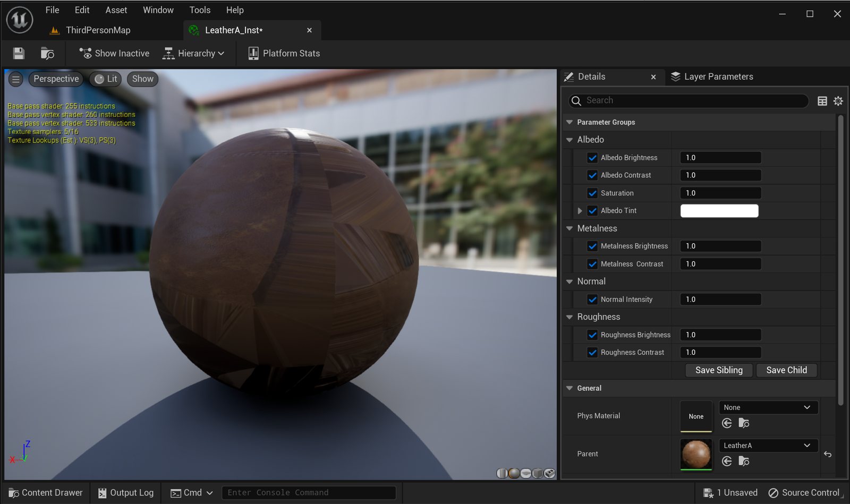The image size is (850, 504).
Task: Open Details panel settings gear
Action: pyautogui.click(x=838, y=101)
